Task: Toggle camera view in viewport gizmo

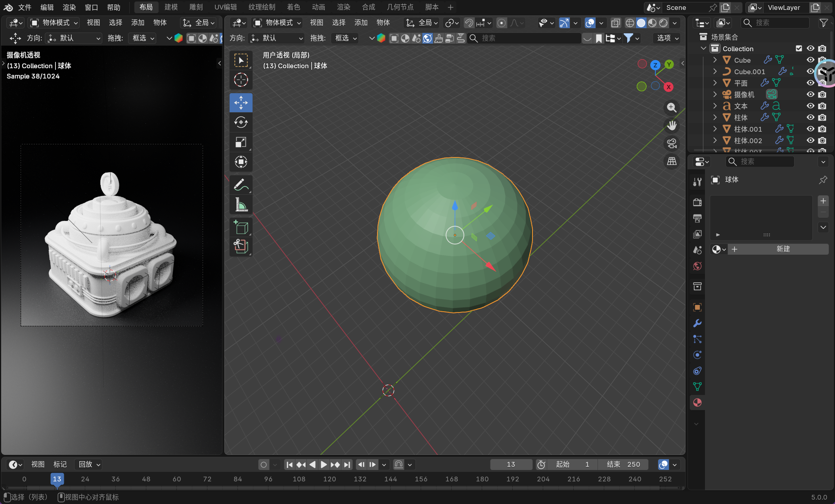Action: pos(672,144)
